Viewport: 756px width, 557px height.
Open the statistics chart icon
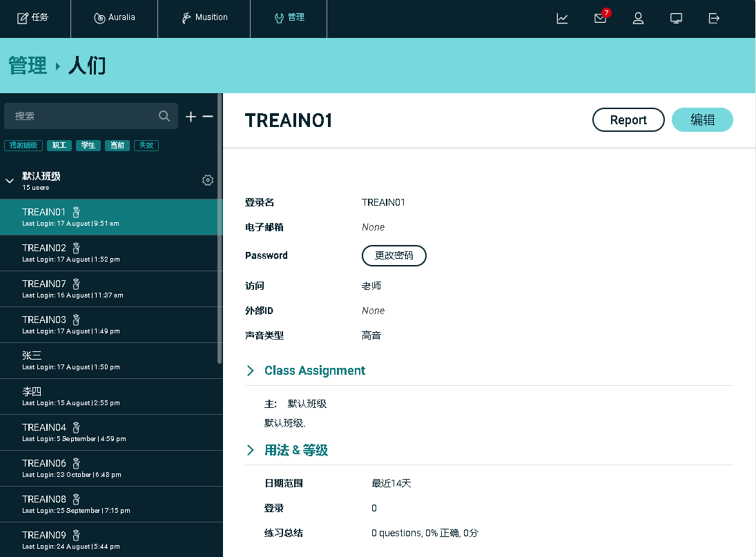562,19
